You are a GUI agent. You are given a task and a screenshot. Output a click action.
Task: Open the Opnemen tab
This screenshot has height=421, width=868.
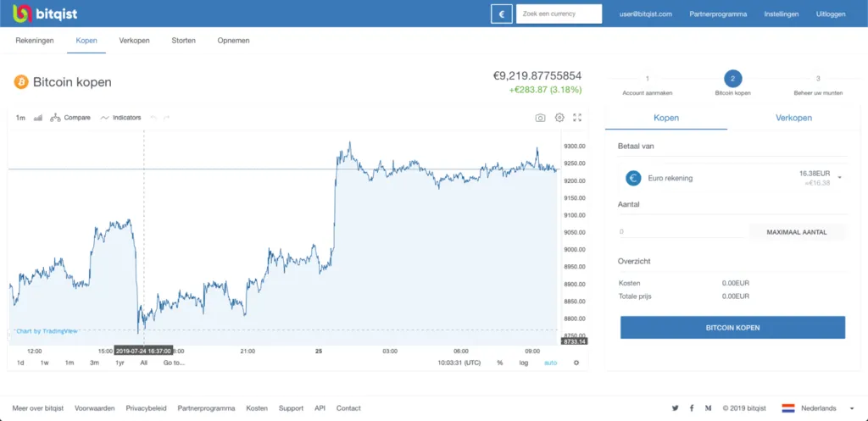coord(234,41)
